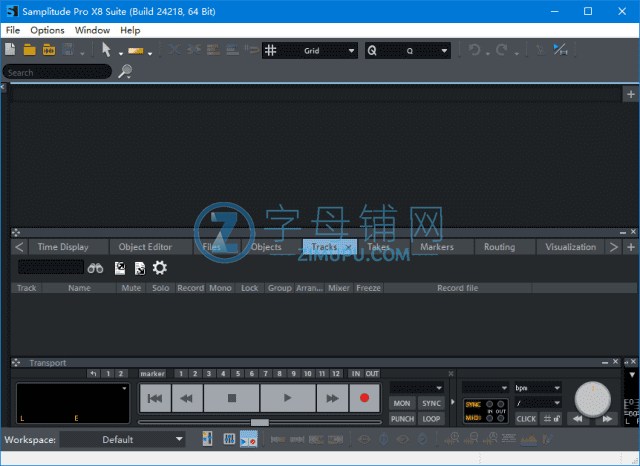This screenshot has height=466, width=640.
Task: Open the Tracks panel gear settings
Action: [x=160, y=268]
